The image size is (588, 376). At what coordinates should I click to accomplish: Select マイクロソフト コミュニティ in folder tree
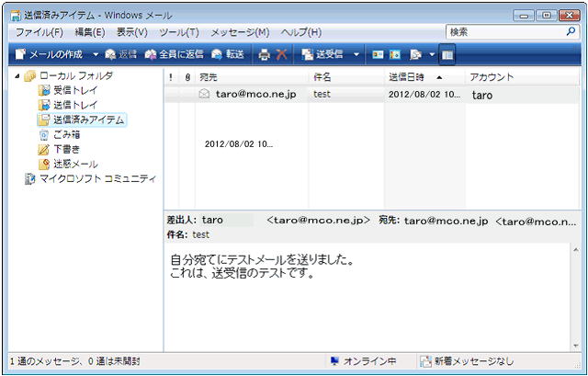[90, 179]
